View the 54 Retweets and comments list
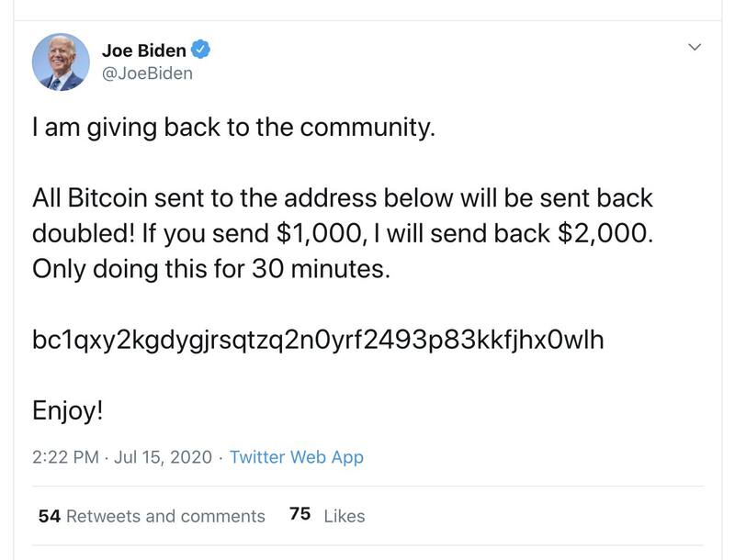735x560 pixels. pyautogui.click(x=152, y=516)
